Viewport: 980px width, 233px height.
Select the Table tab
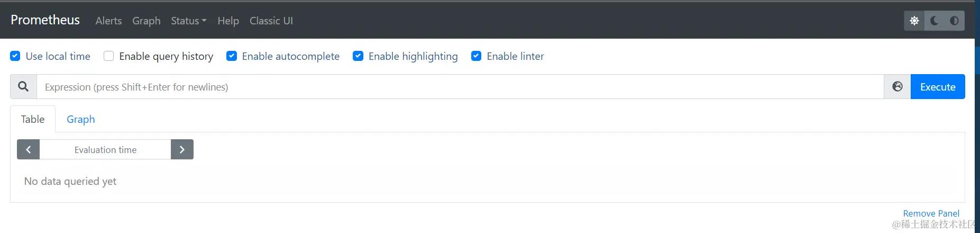tap(33, 119)
